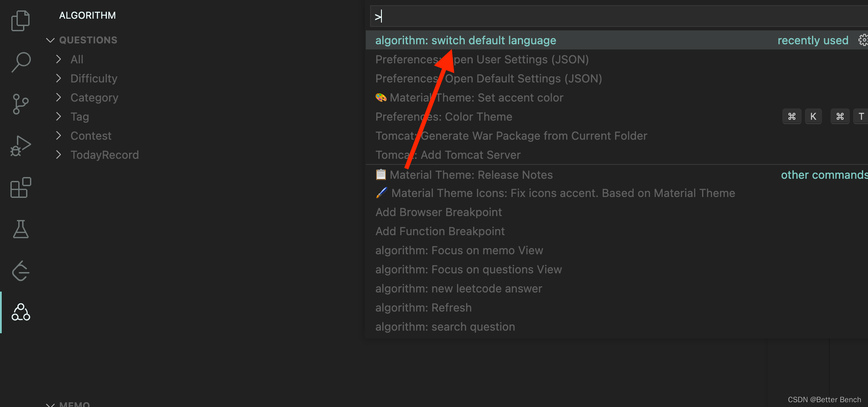Viewport: 868px width, 407px height.
Task: Collapse the QUESTIONS section
Action: pos(50,40)
